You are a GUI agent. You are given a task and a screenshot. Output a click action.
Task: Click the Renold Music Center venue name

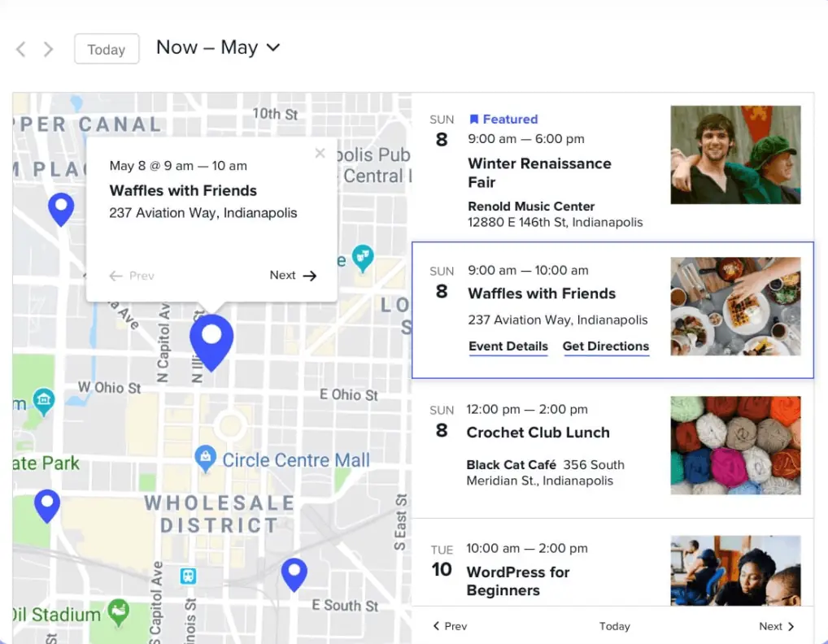(x=531, y=207)
